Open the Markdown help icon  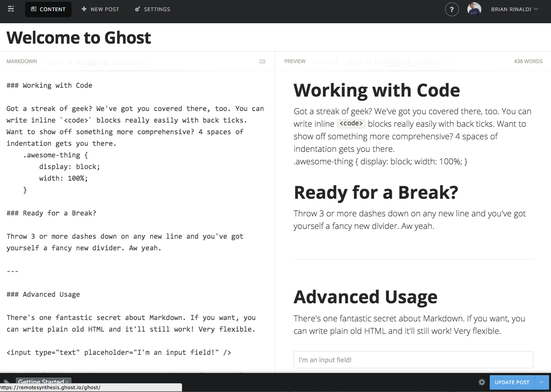click(x=262, y=61)
